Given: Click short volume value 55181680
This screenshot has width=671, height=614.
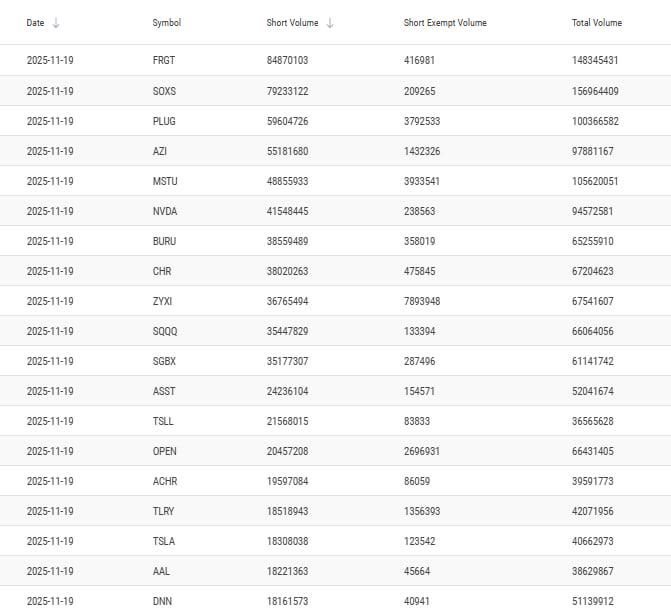Looking at the screenshot, I should tap(287, 151).
